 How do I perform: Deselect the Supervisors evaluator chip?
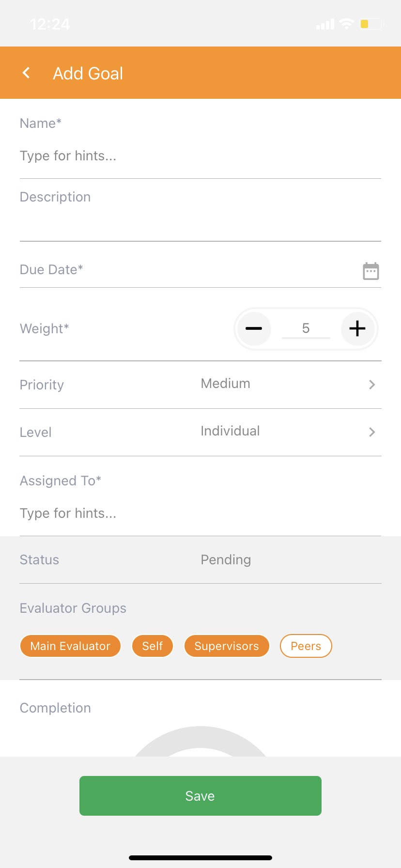pyautogui.click(x=227, y=646)
